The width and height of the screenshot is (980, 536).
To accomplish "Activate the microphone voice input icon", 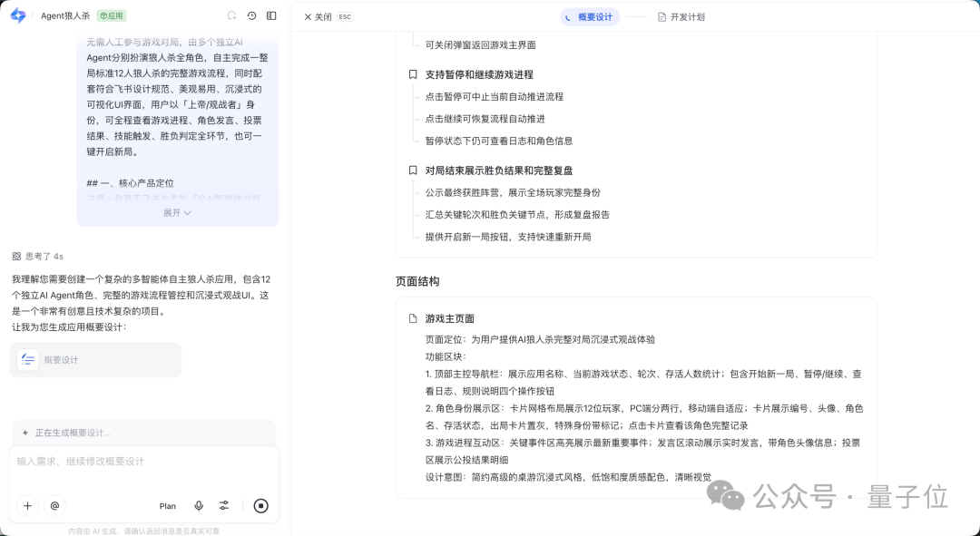I will [x=199, y=506].
